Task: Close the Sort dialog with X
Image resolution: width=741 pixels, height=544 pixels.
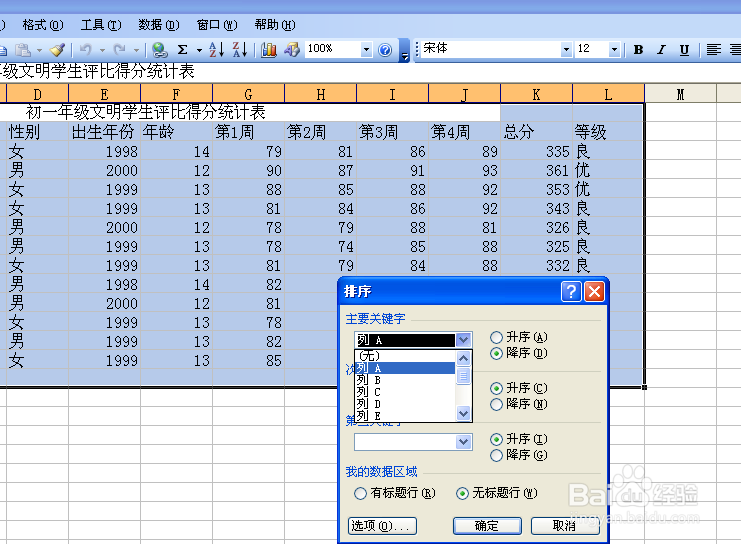Action: click(x=595, y=292)
